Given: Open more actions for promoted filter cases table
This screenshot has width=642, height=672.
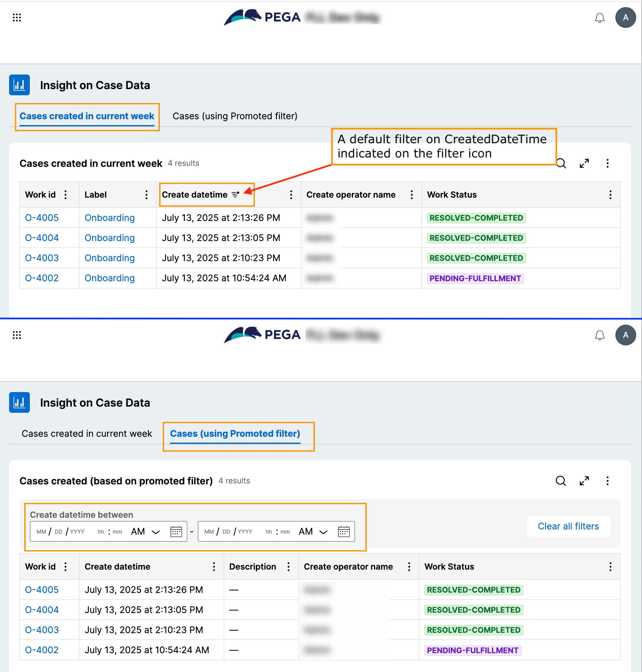Looking at the screenshot, I should (607, 481).
